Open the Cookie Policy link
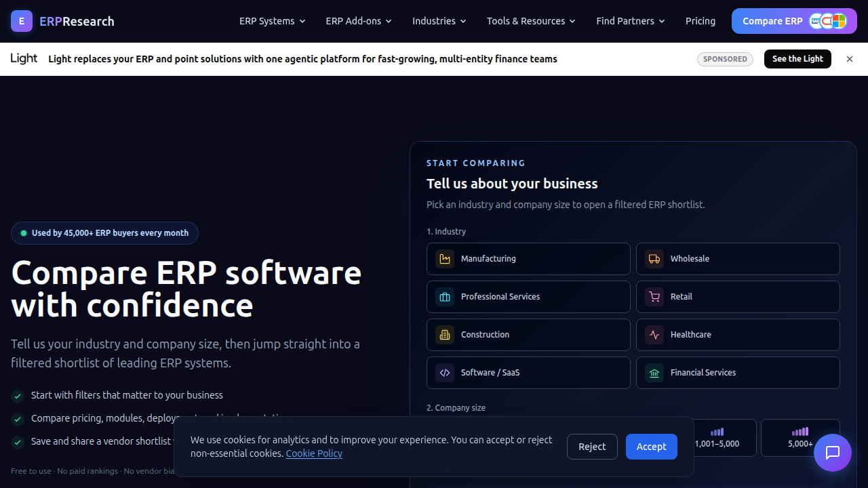 point(314,453)
